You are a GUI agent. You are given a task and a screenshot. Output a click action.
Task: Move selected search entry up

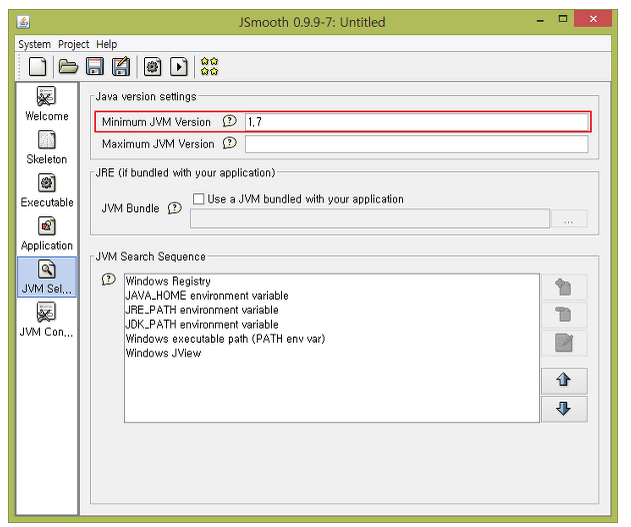pos(564,380)
